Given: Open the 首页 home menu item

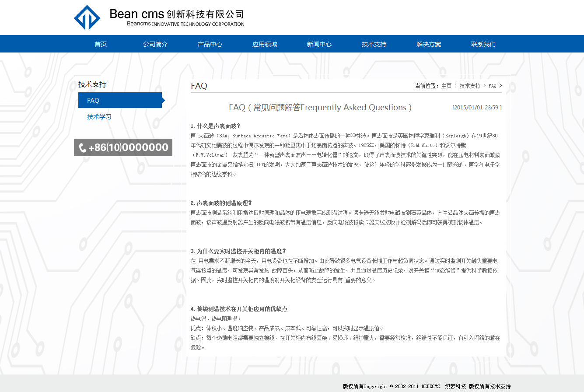Looking at the screenshot, I should pyautogui.click(x=101, y=44).
